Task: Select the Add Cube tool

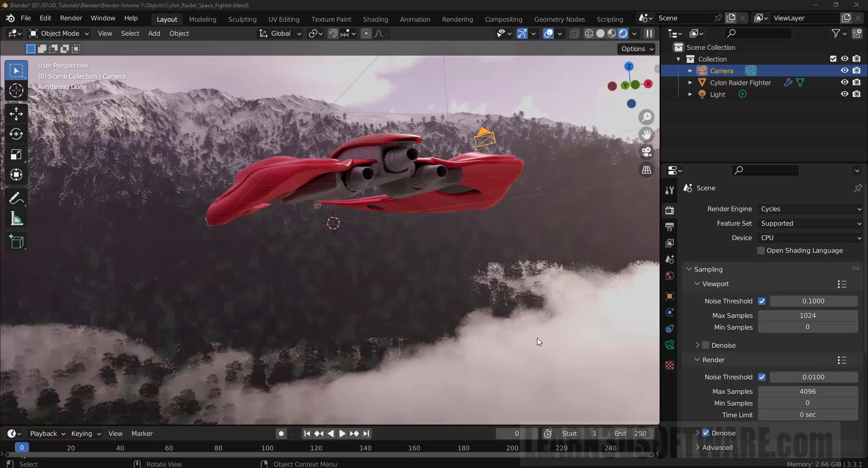Action: (x=16, y=242)
